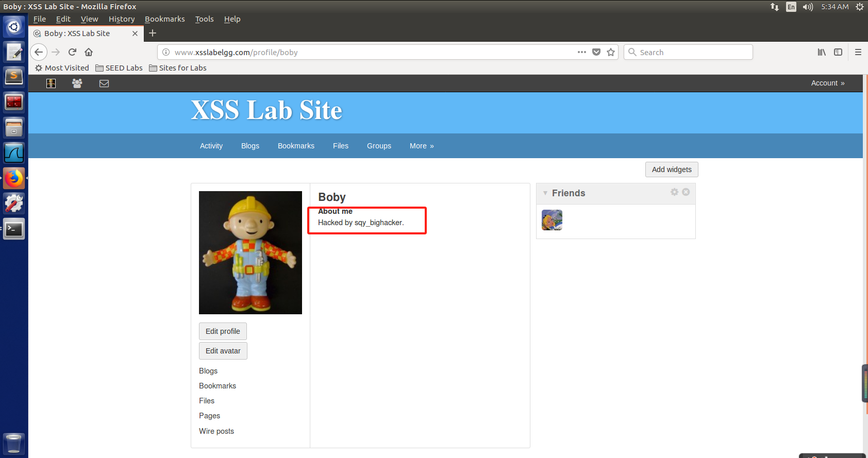Open Most Visited bookmarks
The height and width of the screenshot is (458, 868).
tap(62, 68)
